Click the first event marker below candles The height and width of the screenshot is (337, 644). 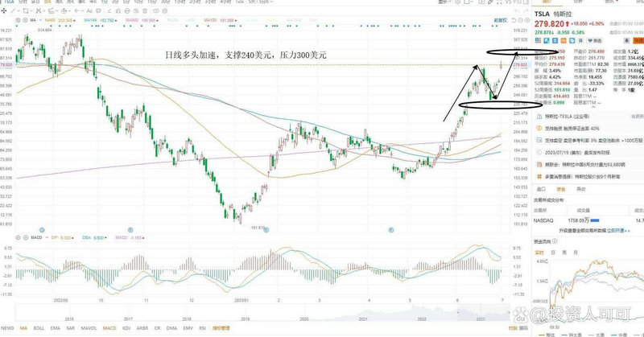click(x=42, y=230)
